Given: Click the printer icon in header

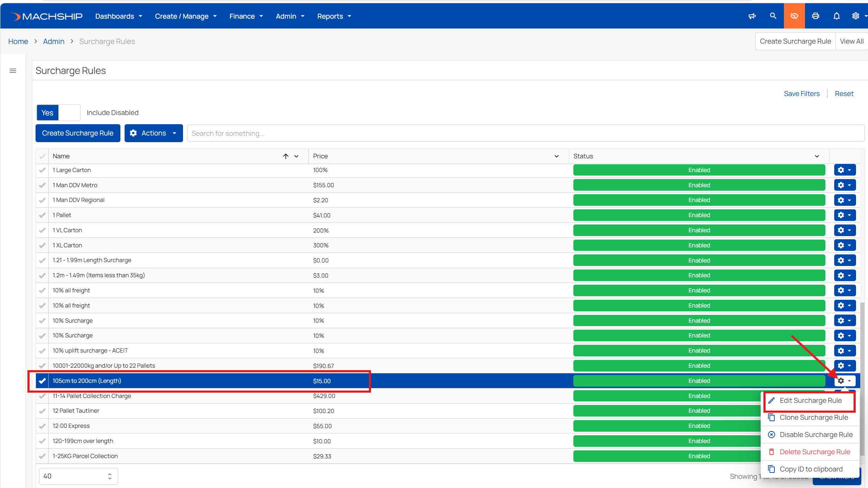Looking at the screenshot, I should point(815,16).
